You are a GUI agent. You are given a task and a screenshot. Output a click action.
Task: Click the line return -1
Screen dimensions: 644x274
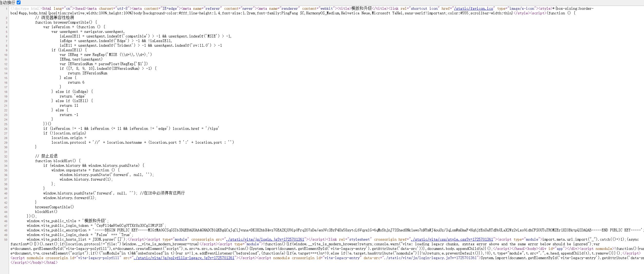coord(69,115)
